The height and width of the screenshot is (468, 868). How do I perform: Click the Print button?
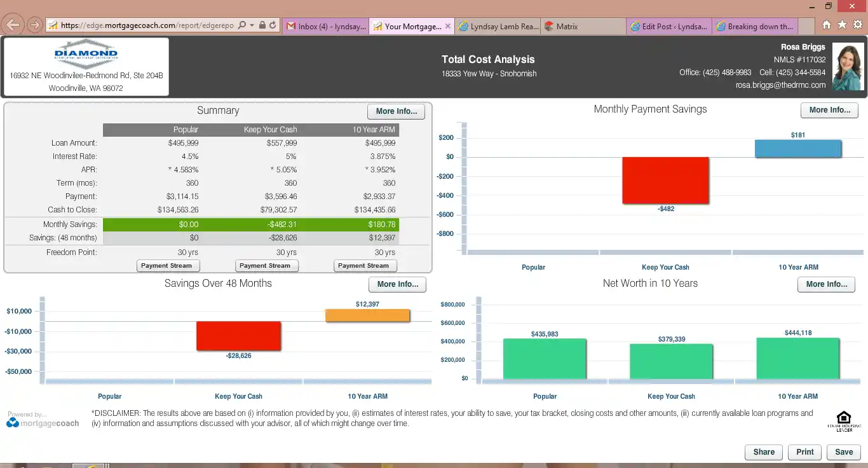tap(804, 452)
